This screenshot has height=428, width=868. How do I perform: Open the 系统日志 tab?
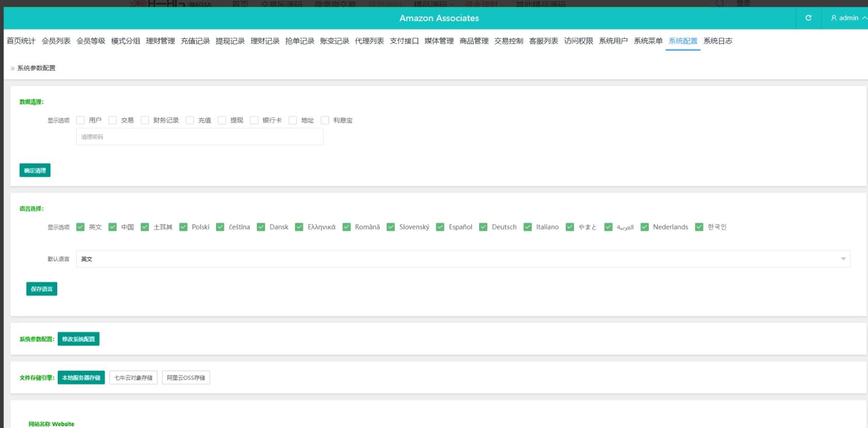coord(717,41)
